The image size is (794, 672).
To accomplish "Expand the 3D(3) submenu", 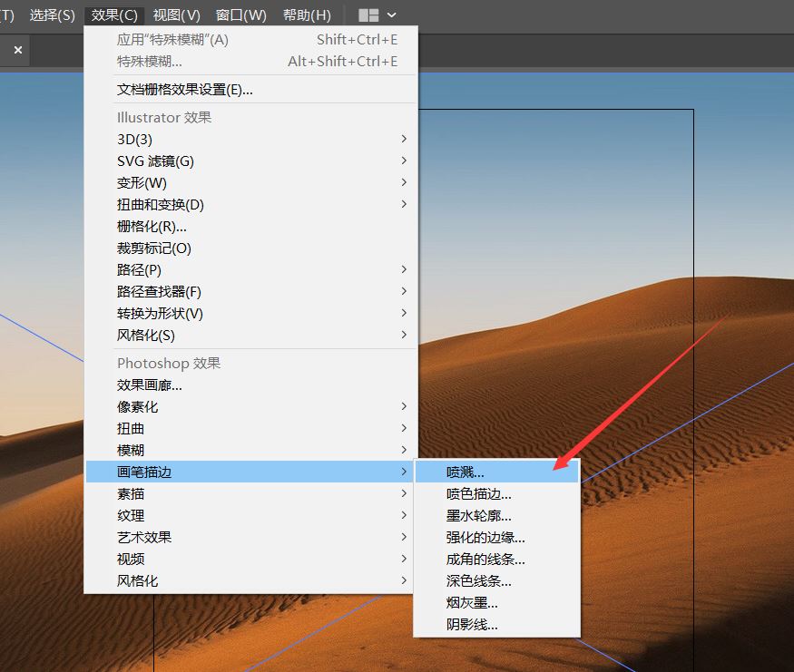I will (134, 139).
